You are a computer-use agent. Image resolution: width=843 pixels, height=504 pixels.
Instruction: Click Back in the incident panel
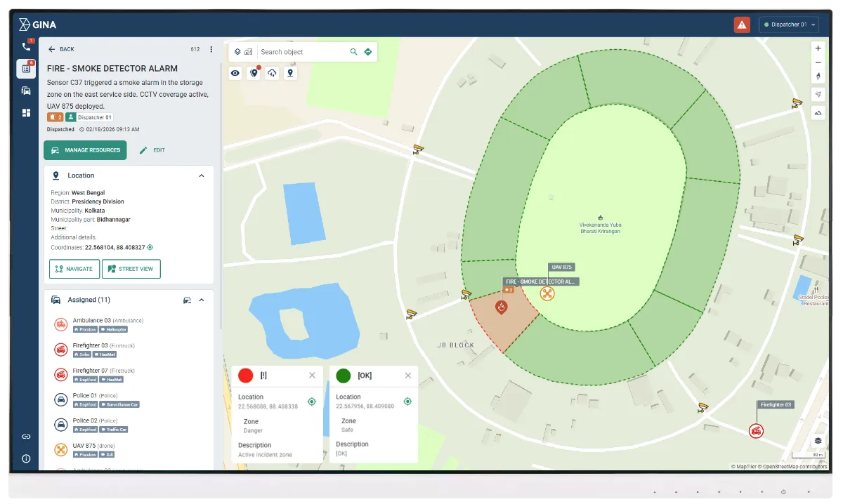pos(62,49)
